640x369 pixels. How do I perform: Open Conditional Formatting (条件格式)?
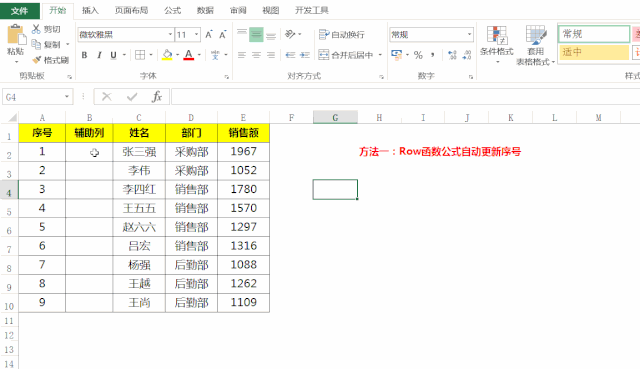[x=497, y=44]
